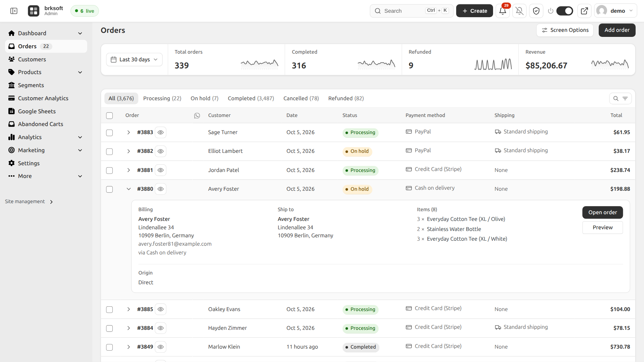Open the Last 30 days dropdown
Screen dimensions: 644x362
tap(134, 59)
